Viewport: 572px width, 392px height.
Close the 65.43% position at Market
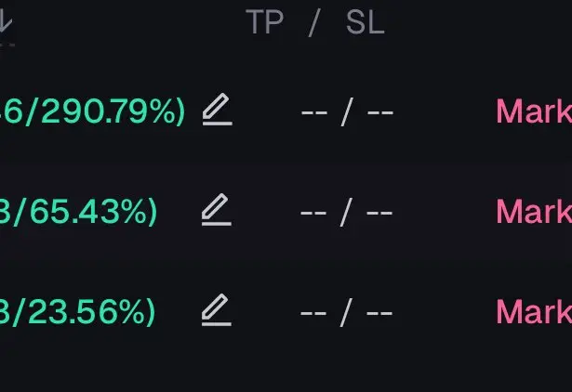(x=534, y=211)
